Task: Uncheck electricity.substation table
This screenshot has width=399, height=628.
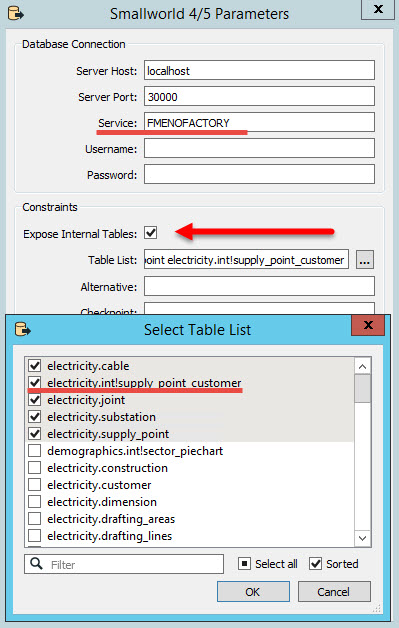Action: point(35,417)
